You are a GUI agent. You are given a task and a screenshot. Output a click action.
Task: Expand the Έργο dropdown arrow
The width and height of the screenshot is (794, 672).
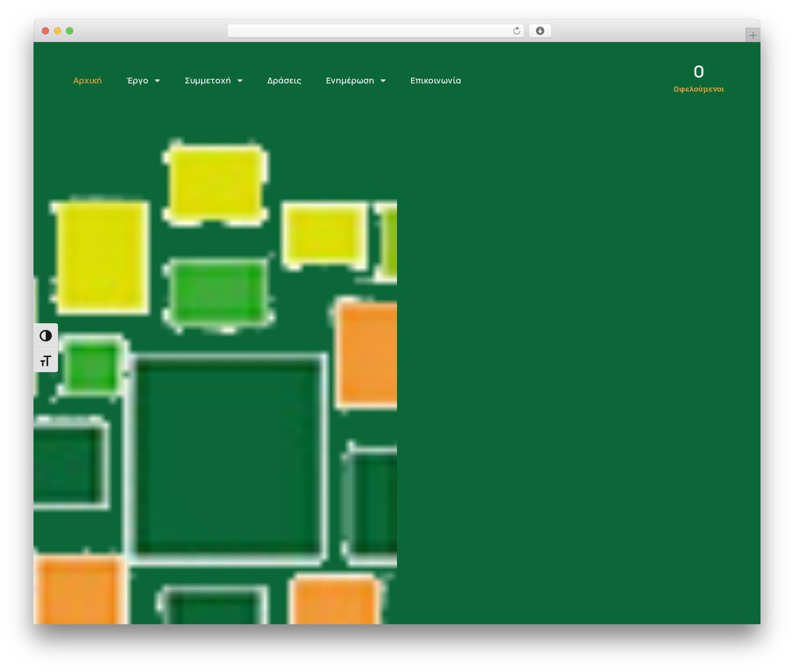[x=157, y=81]
